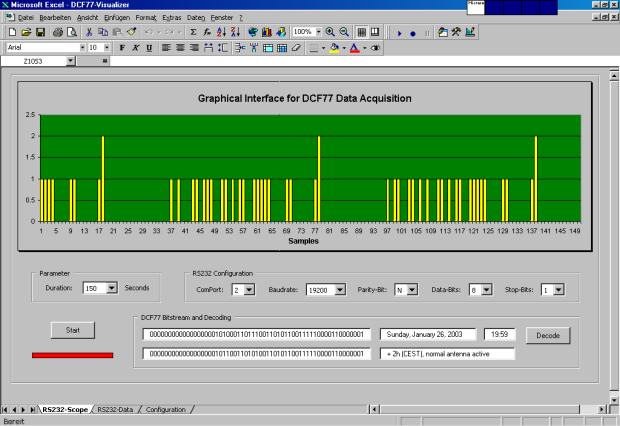Click the decoded date text field
The image size is (620, 426).
pyautogui.click(x=428, y=334)
